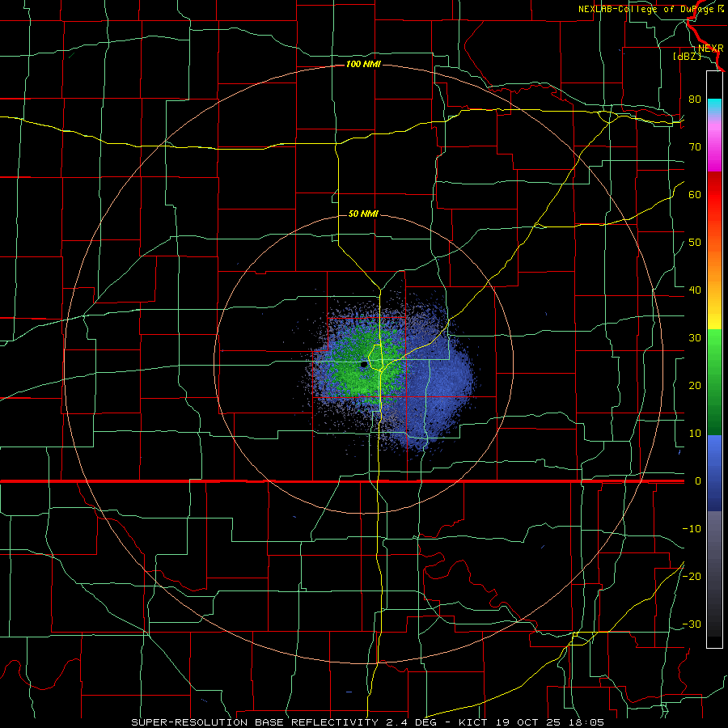The width and height of the screenshot is (728, 728).
Task: Click the 80 value on the color scale
Action: pos(695,99)
